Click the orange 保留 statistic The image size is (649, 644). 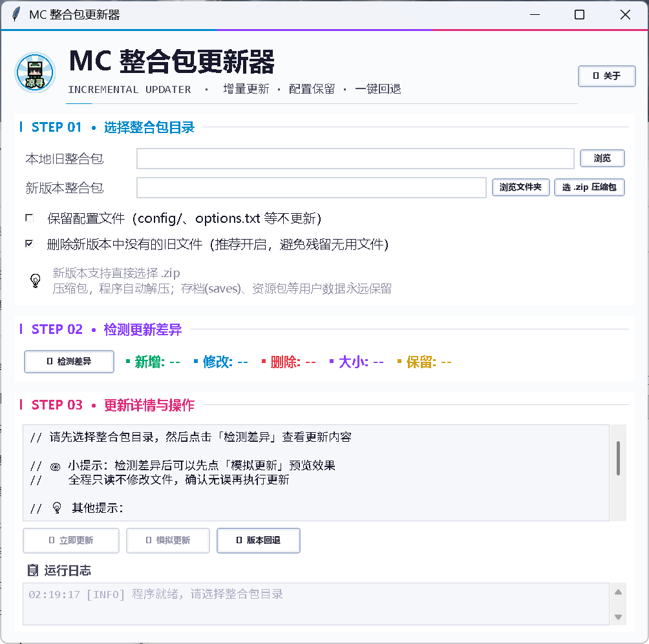[x=424, y=362]
